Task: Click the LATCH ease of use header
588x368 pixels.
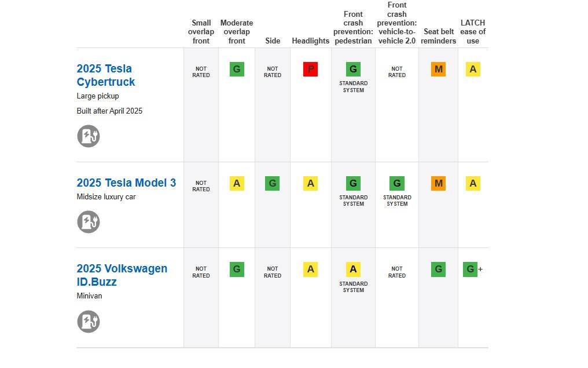Action: click(473, 32)
